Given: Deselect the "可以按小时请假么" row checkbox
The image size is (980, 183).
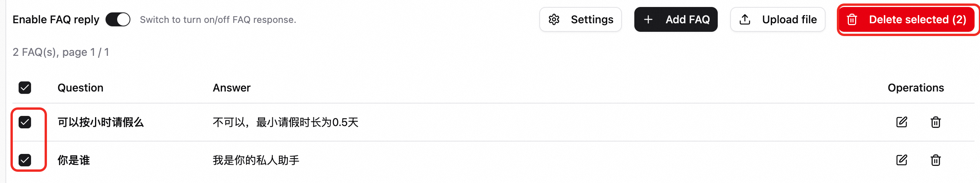Looking at the screenshot, I should (x=25, y=122).
